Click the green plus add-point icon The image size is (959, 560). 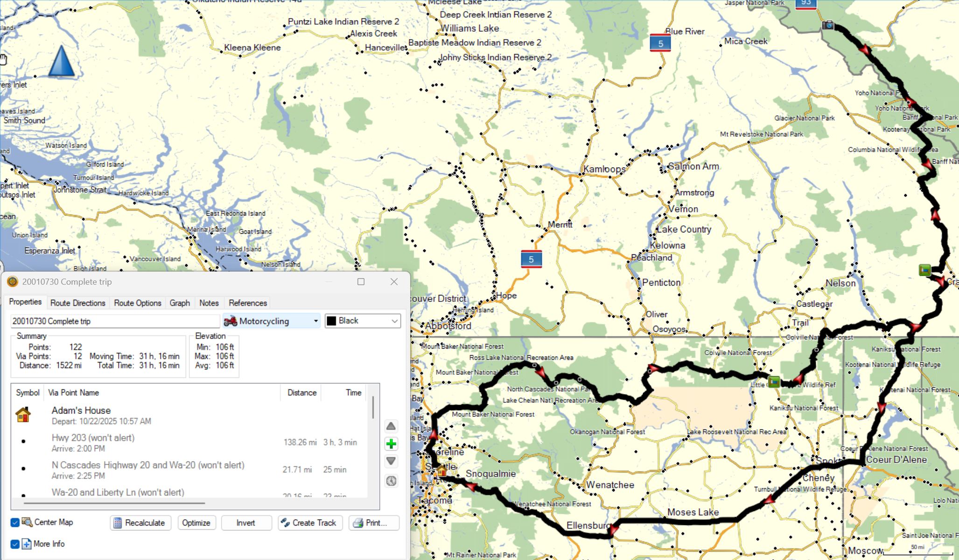tap(391, 444)
